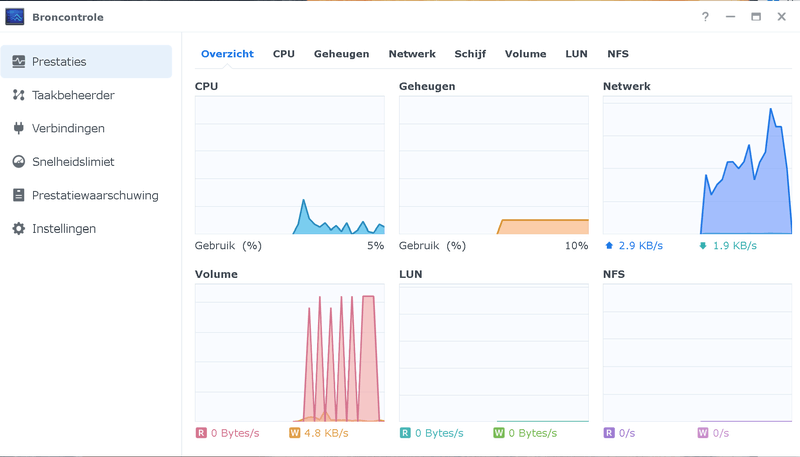Open Taakbeheerder via its sidebar icon

(x=18, y=95)
